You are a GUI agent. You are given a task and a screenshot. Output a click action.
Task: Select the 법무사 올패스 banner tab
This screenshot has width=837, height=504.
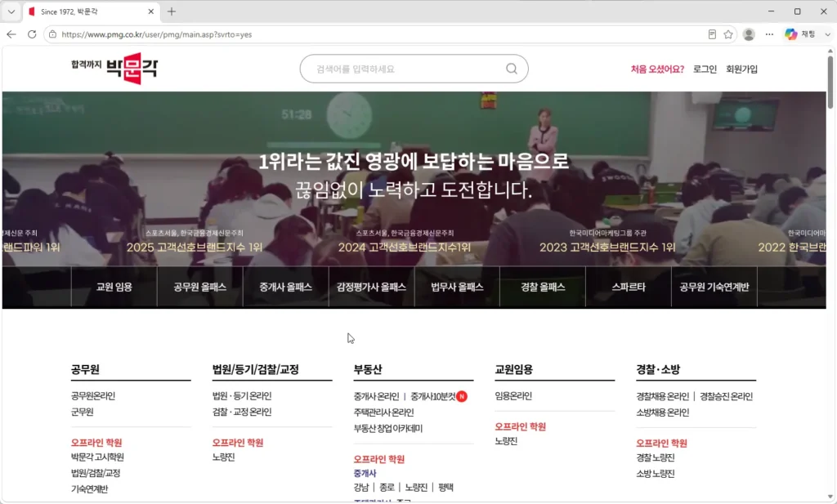click(457, 287)
